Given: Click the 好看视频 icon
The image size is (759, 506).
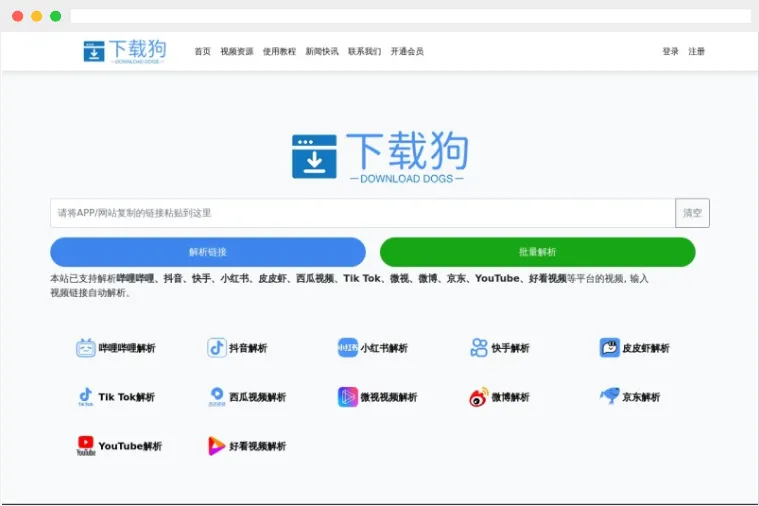Looking at the screenshot, I should (216, 446).
